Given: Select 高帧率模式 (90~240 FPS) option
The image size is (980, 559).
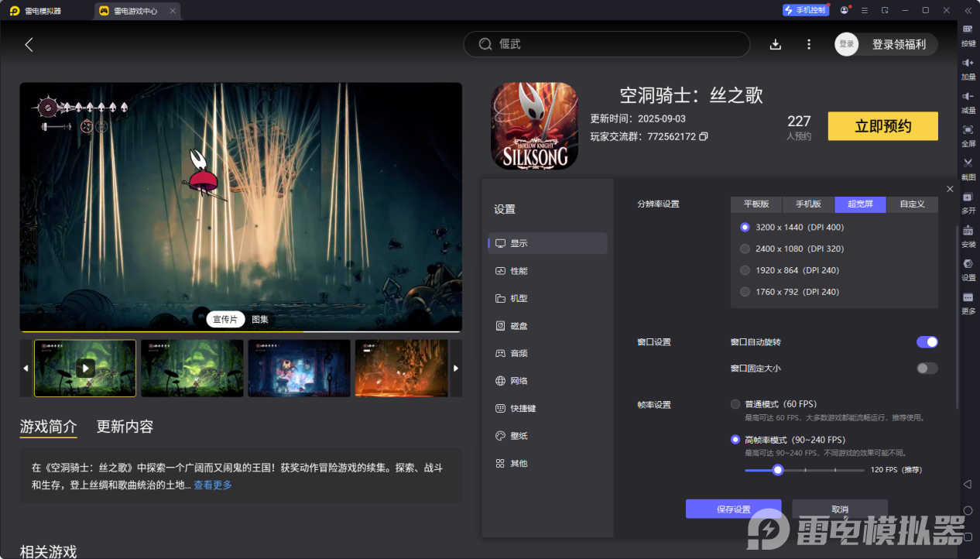Looking at the screenshot, I should click(x=735, y=440).
